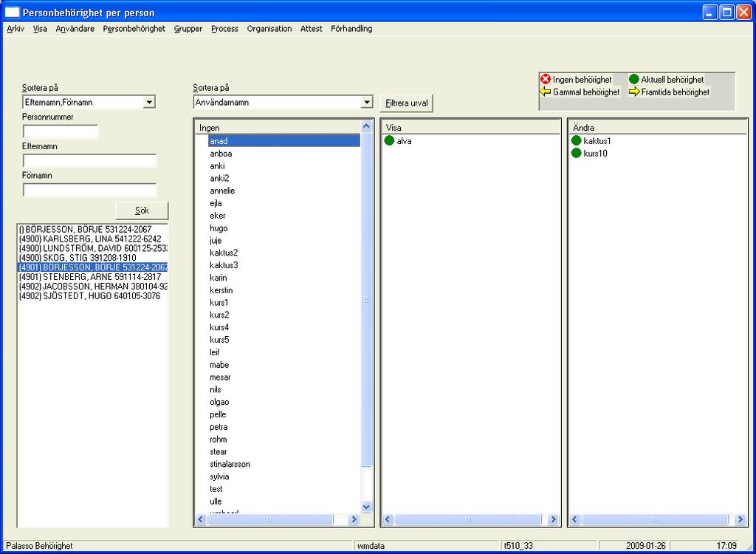Click the yellow right arrow Framtida behörighet icon
This screenshot has height=554, width=756.
634,91
